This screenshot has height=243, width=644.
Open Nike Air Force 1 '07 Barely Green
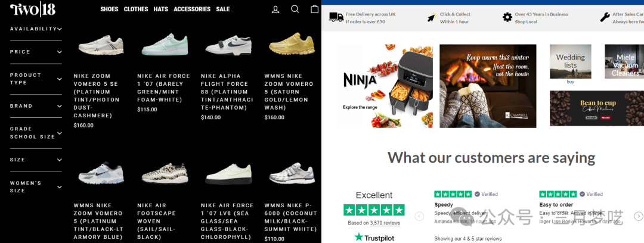(164, 88)
